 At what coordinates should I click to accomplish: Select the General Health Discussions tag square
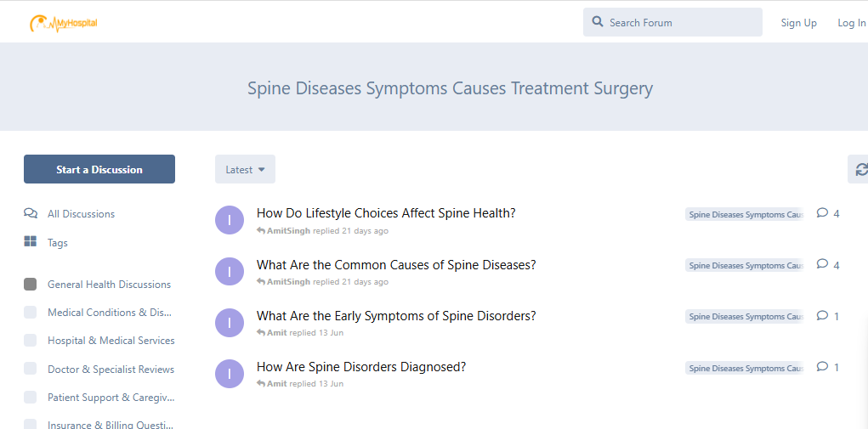click(31, 285)
